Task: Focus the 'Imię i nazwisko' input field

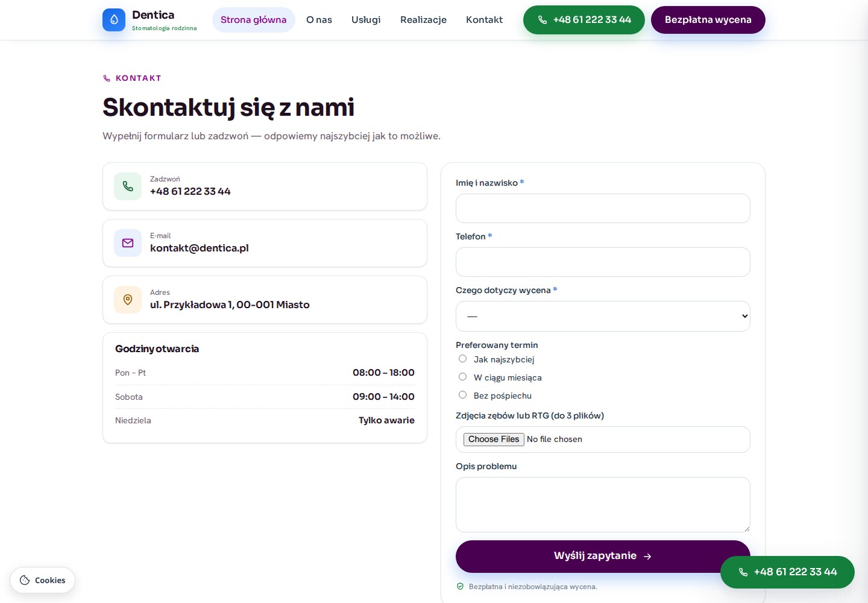Action: [x=603, y=208]
